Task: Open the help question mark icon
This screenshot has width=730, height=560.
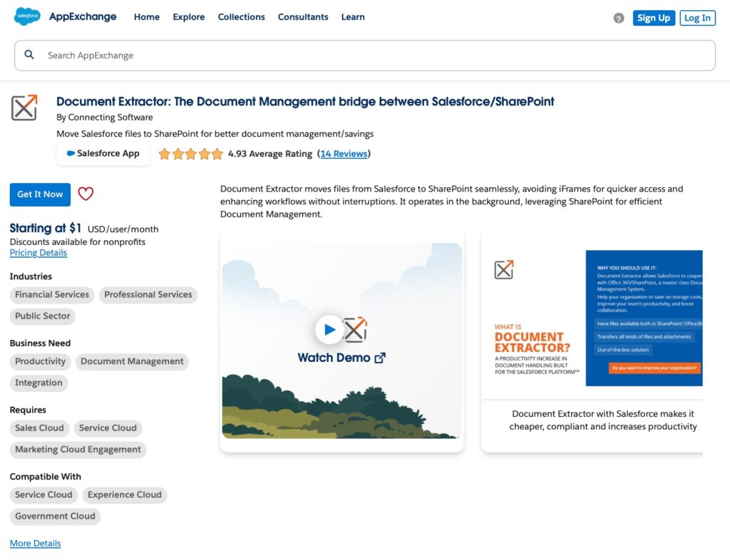Action: pyautogui.click(x=618, y=18)
